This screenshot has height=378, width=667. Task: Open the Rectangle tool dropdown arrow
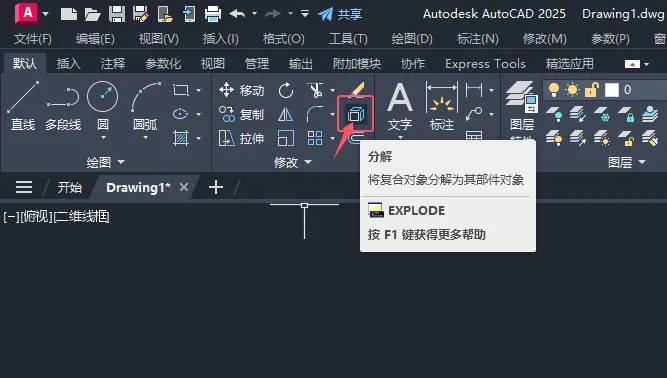[199, 90]
